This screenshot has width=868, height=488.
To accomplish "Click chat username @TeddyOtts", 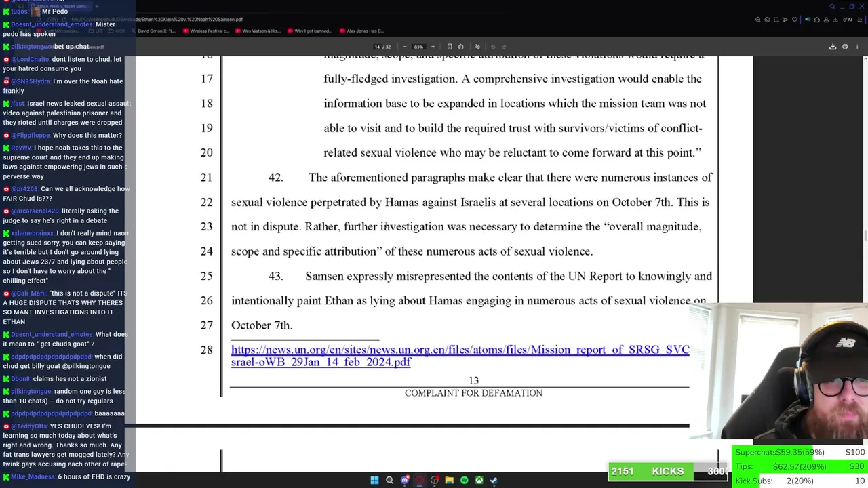I will 29,426.
